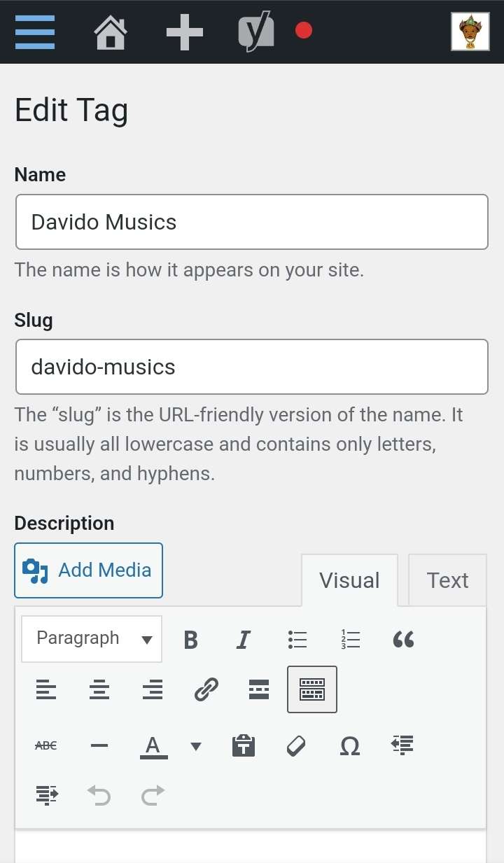The width and height of the screenshot is (504, 863).
Task: Expand the text color picker arrow
Action: point(196,746)
